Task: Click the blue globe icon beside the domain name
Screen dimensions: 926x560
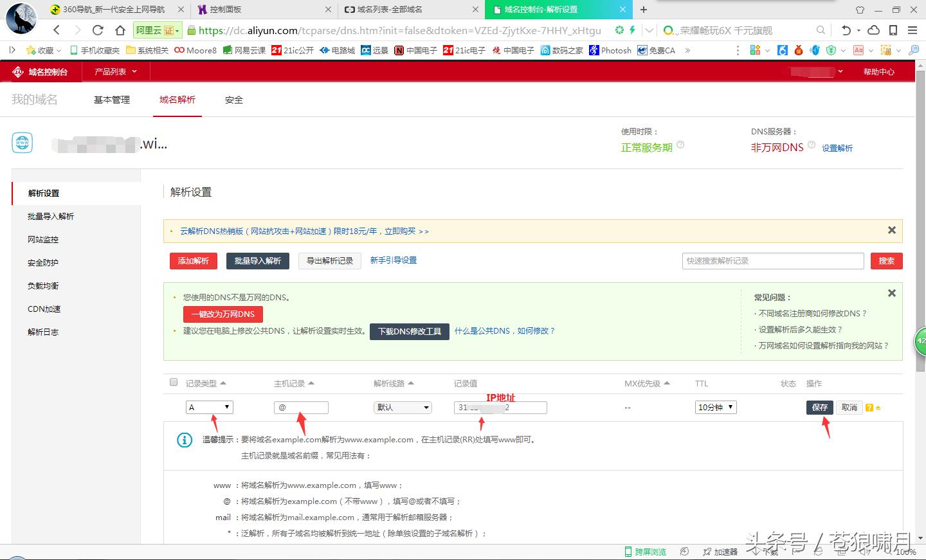Action: 22,143
